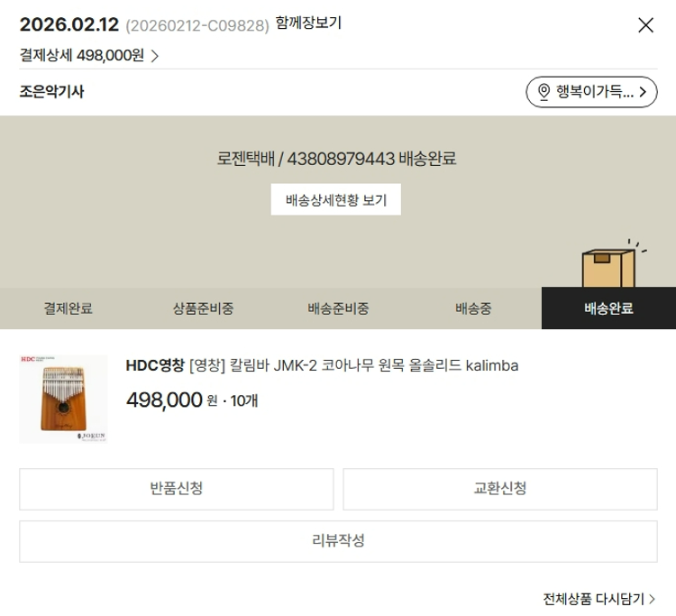Click the 함께장보기 label
Viewport: 676px width, 616px height.
point(308,23)
